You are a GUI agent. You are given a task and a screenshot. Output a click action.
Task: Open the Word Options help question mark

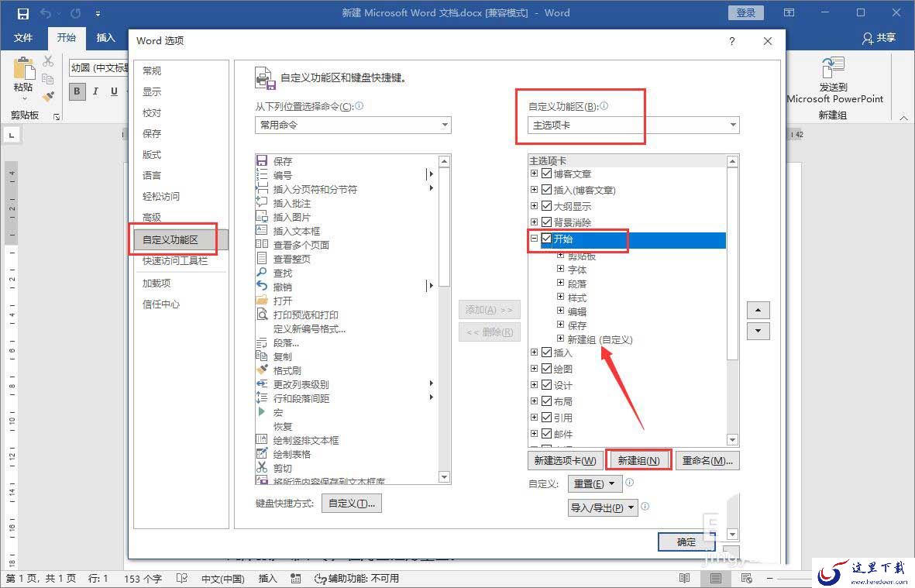731,41
